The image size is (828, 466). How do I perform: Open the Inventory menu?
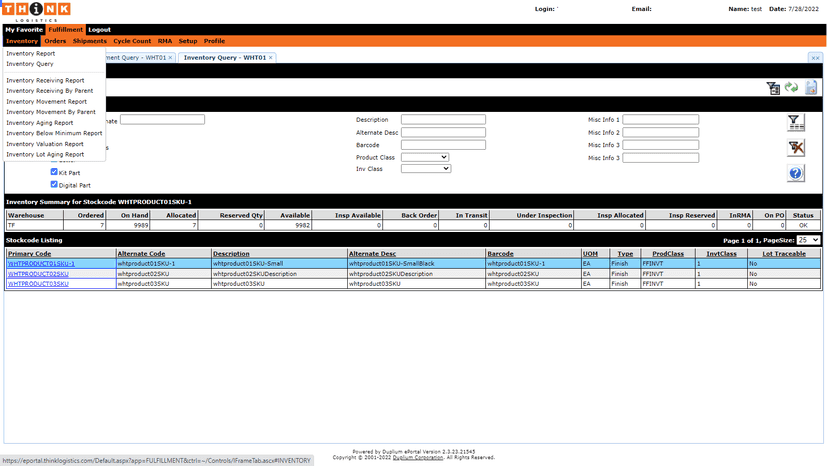(x=22, y=41)
